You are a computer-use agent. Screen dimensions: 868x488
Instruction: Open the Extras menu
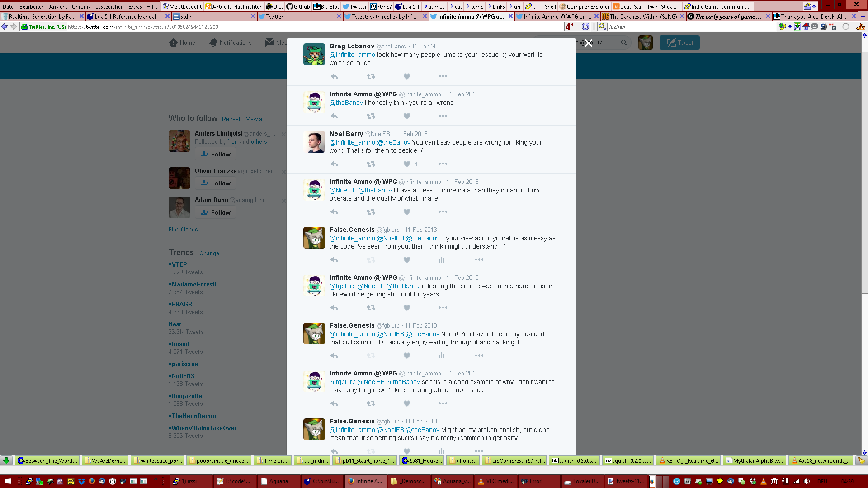(x=135, y=6)
